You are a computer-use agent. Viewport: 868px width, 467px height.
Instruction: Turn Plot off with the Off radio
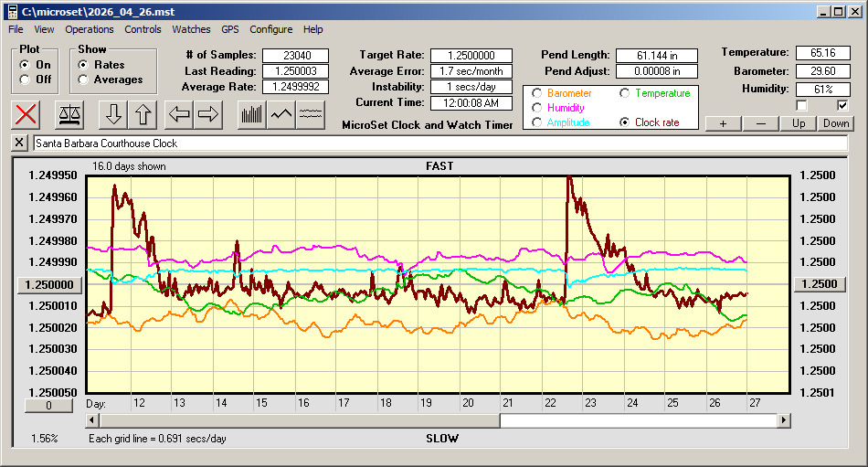25,80
